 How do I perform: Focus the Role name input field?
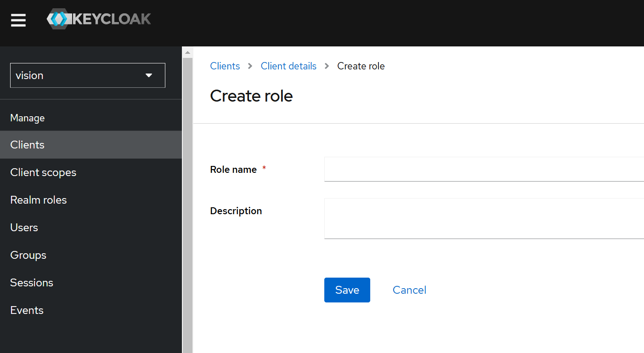(459, 169)
